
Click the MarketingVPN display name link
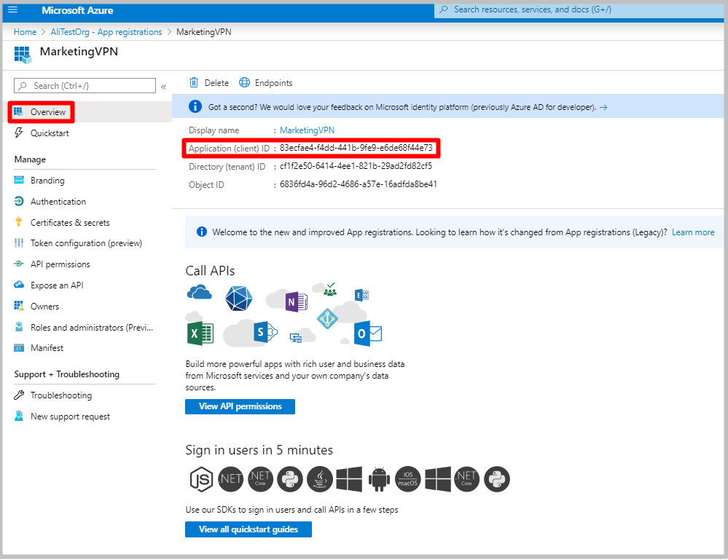coord(307,130)
